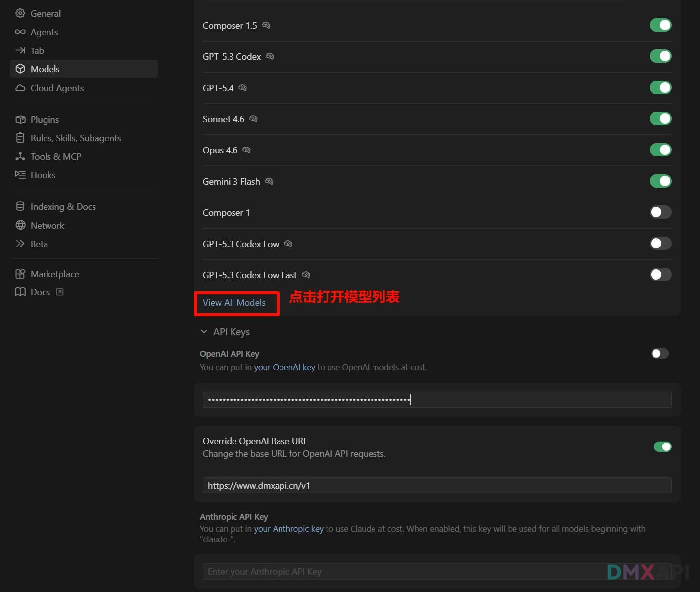This screenshot has width=700, height=592.
Task: Click the brain icon beside Gemini 3 Flash
Action: point(269,181)
